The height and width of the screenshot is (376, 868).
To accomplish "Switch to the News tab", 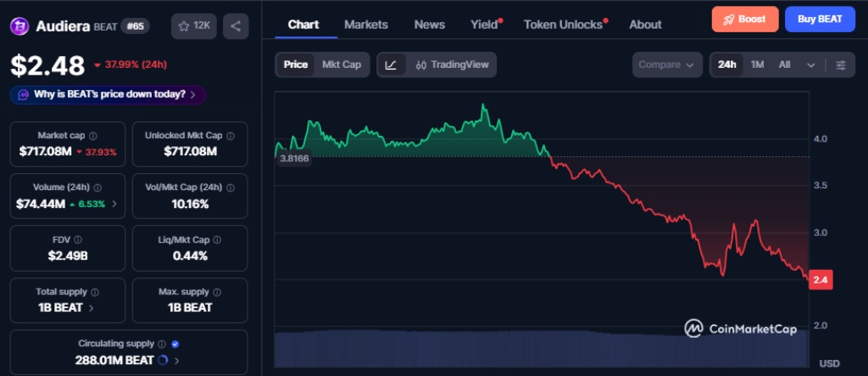I will [430, 25].
